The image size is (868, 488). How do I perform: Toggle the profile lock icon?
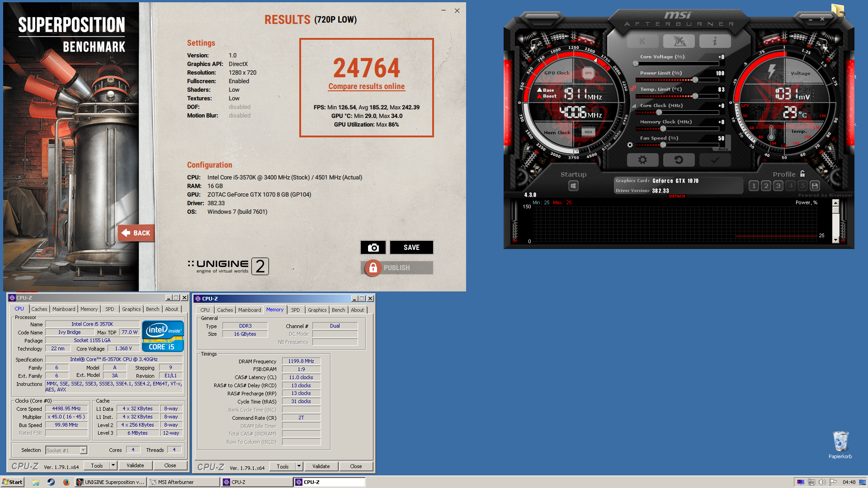pyautogui.click(x=802, y=174)
